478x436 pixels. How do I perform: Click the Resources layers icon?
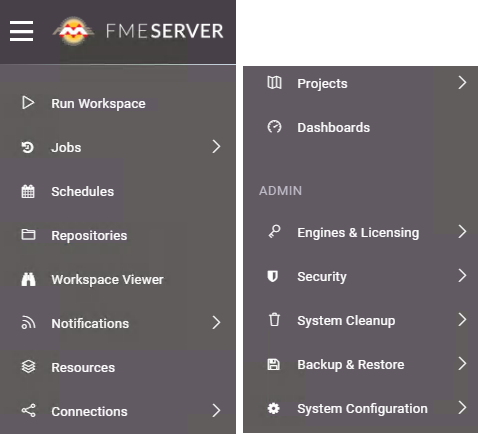pos(28,367)
